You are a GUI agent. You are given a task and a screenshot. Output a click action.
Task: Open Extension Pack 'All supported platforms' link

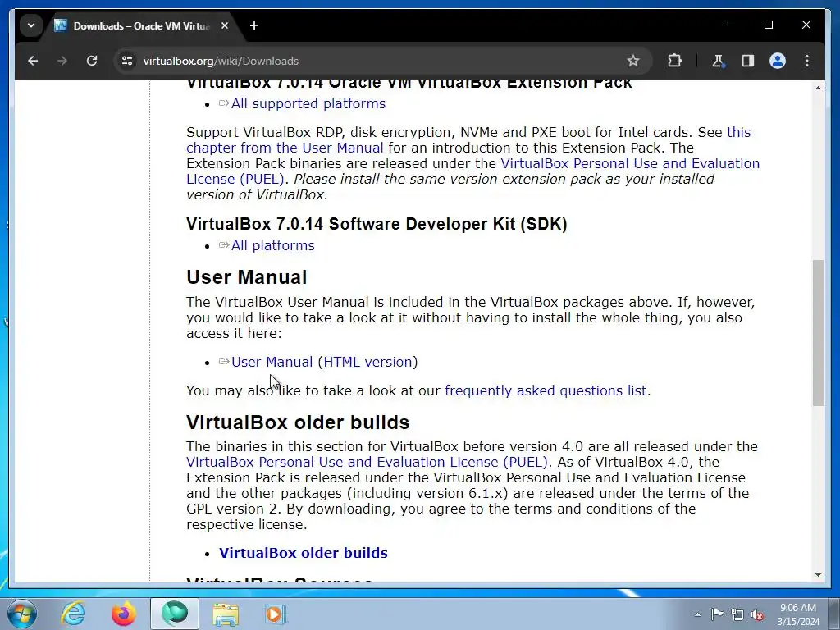point(308,103)
